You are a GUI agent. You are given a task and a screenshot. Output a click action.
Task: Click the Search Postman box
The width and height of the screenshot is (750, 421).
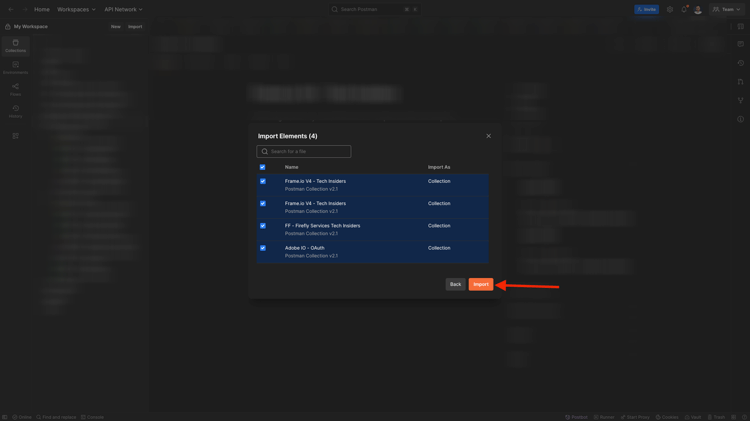375,9
